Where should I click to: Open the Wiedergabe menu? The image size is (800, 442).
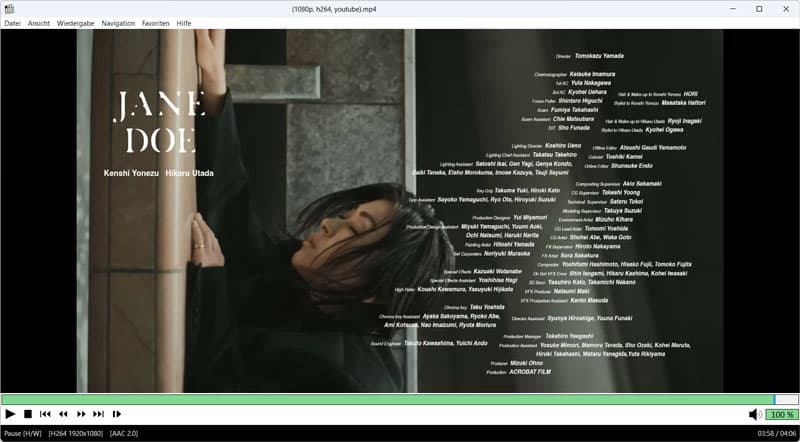(76, 22)
